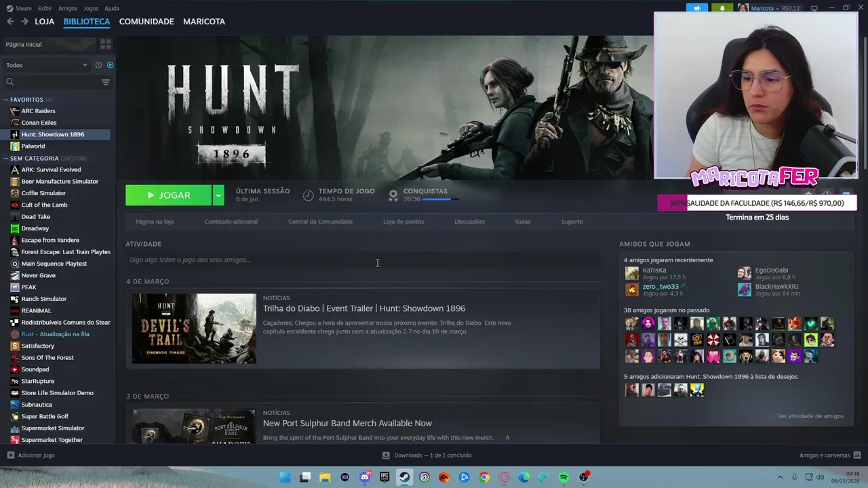This screenshot has height=488, width=868.
Task: Open friend KaTraKa's avatar
Action: (632, 273)
